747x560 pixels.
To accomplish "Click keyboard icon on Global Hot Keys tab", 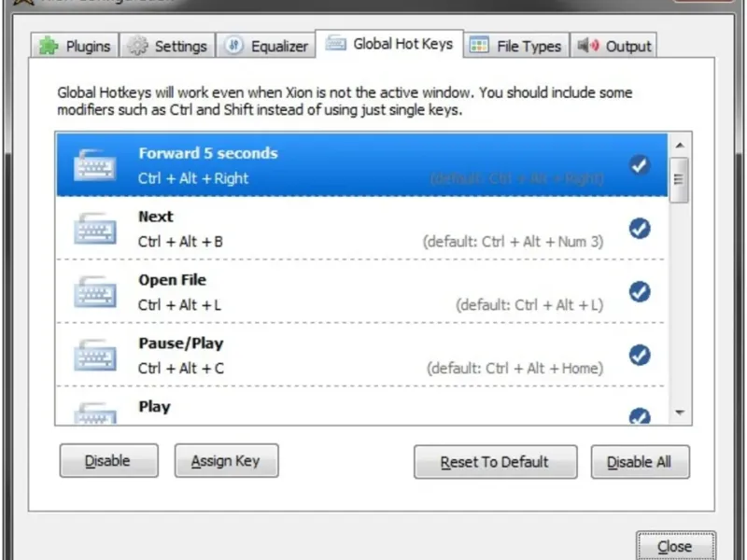I will point(336,43).
